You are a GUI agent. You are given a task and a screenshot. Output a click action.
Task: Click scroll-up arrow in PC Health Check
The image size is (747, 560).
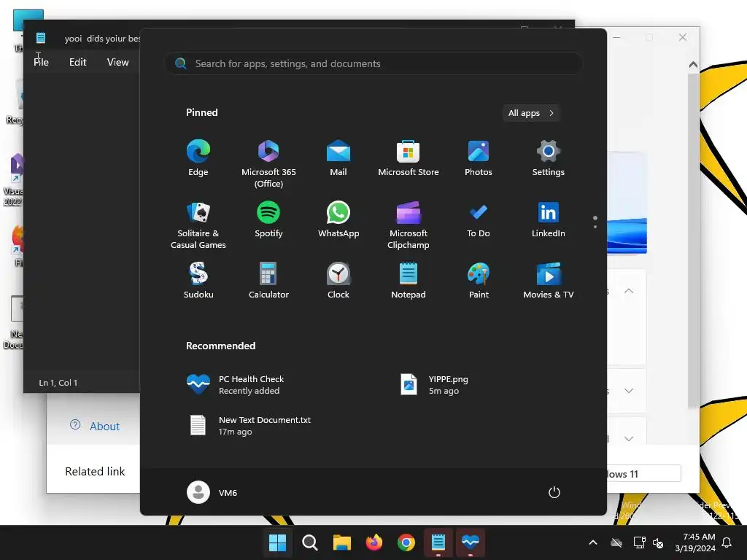click(x=693, y=64)
